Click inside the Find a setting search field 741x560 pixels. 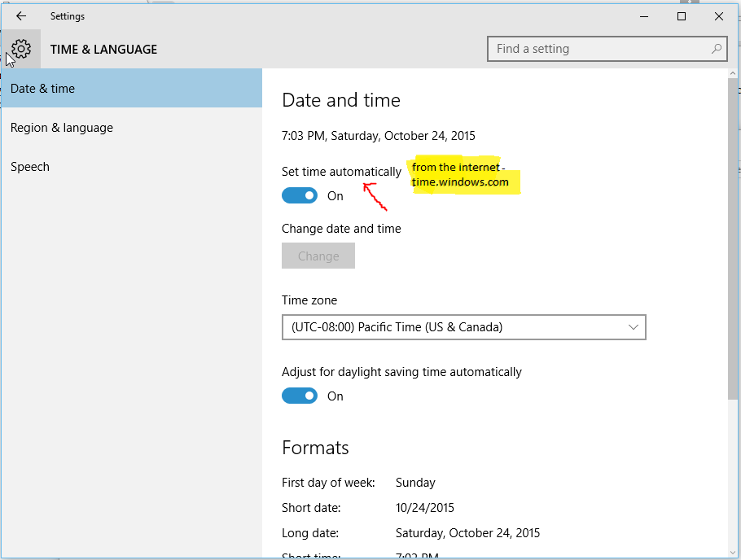click(586, 49)
